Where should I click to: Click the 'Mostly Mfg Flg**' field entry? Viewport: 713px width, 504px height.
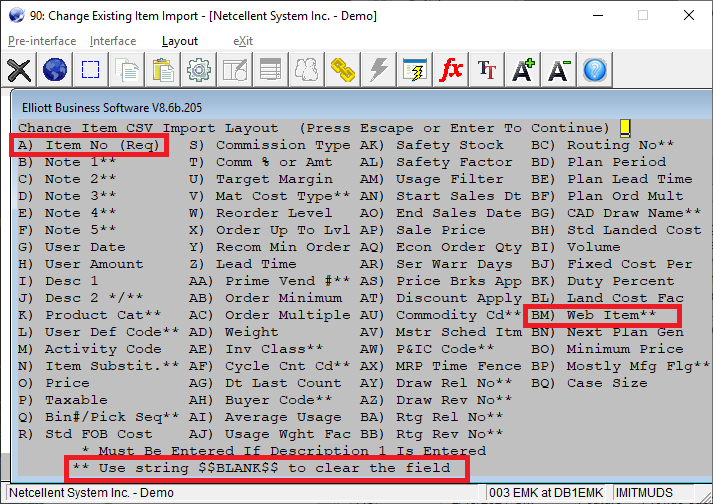(x=620, y=366)
